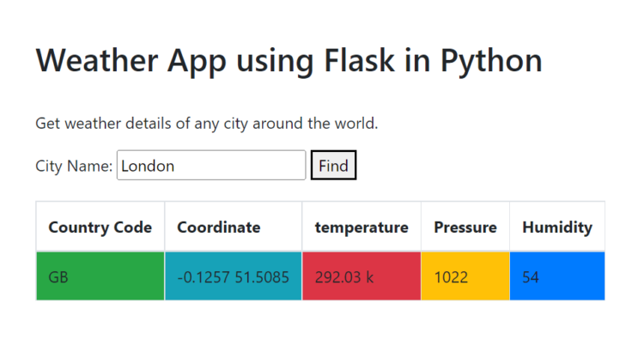Screen dimensions: 644x352
Task: Click the Weather App using Flask heading
Action: tap(289, 61)
